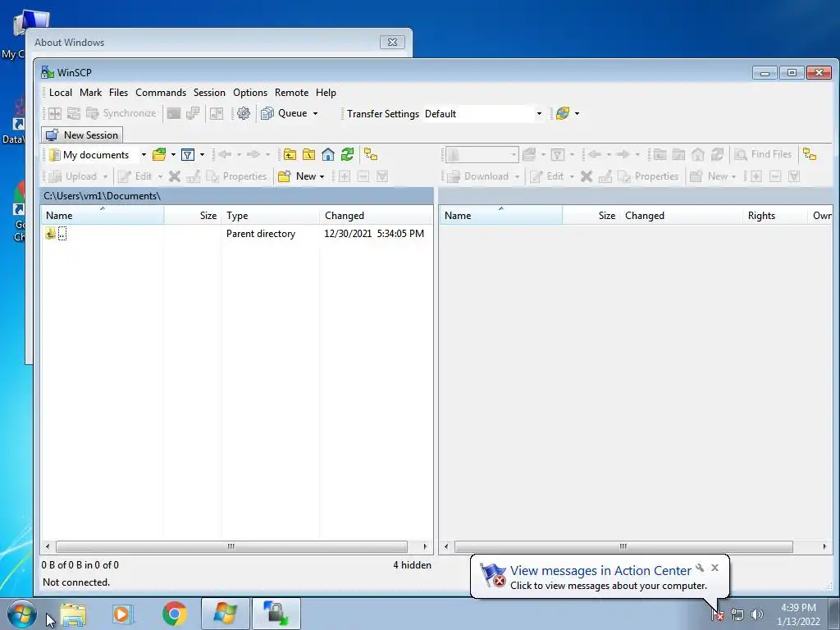Screen dimensions: 840x630
Task: Click the remote refresh icon
Action: coord(717,154)
